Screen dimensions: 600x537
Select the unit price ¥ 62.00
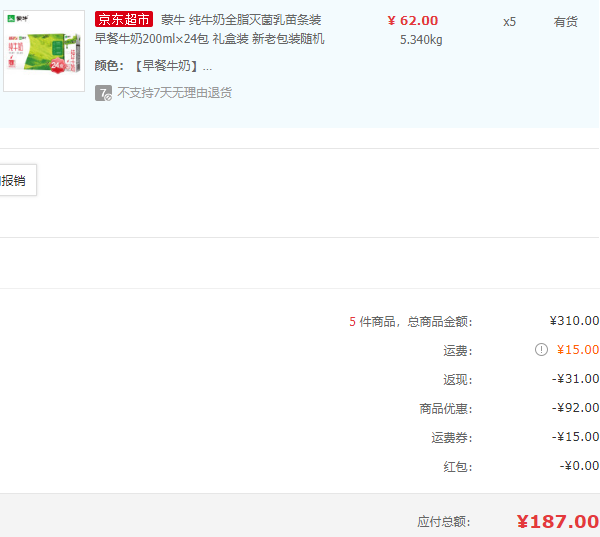pos(413,21)
